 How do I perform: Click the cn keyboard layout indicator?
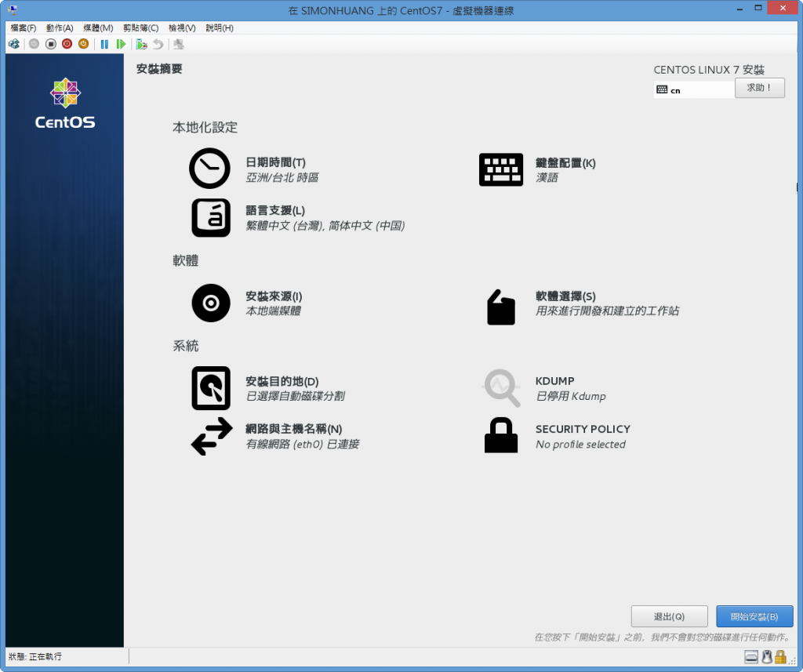pos(693,90)
